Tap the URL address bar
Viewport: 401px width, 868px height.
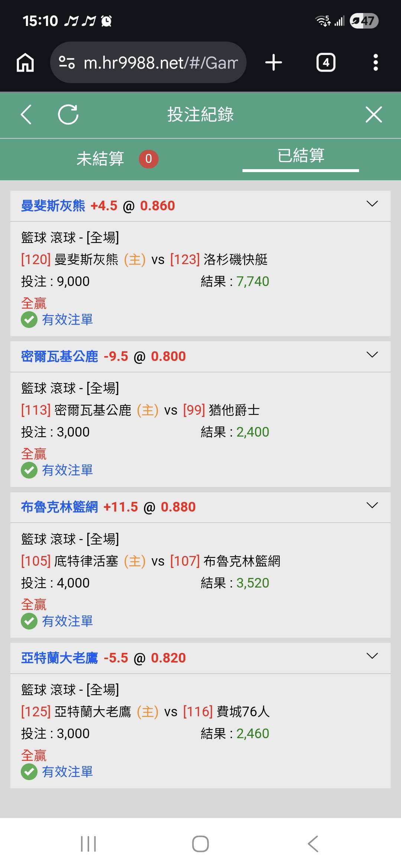(160, 62)
